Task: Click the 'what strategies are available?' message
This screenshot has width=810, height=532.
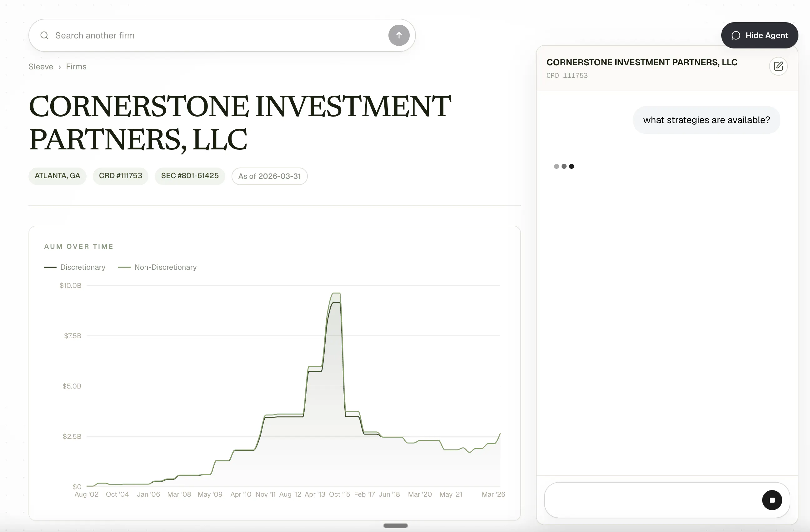Action: pyautogui.click(x=707, y=120)
